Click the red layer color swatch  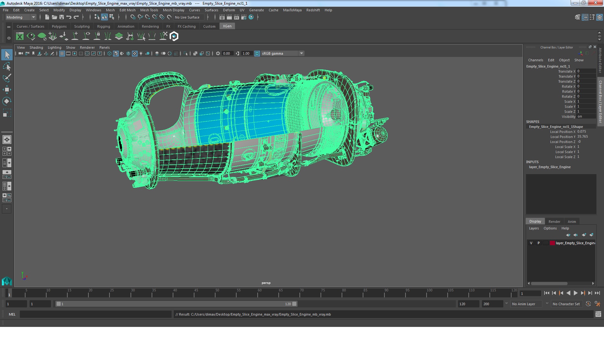coord(552,243)
